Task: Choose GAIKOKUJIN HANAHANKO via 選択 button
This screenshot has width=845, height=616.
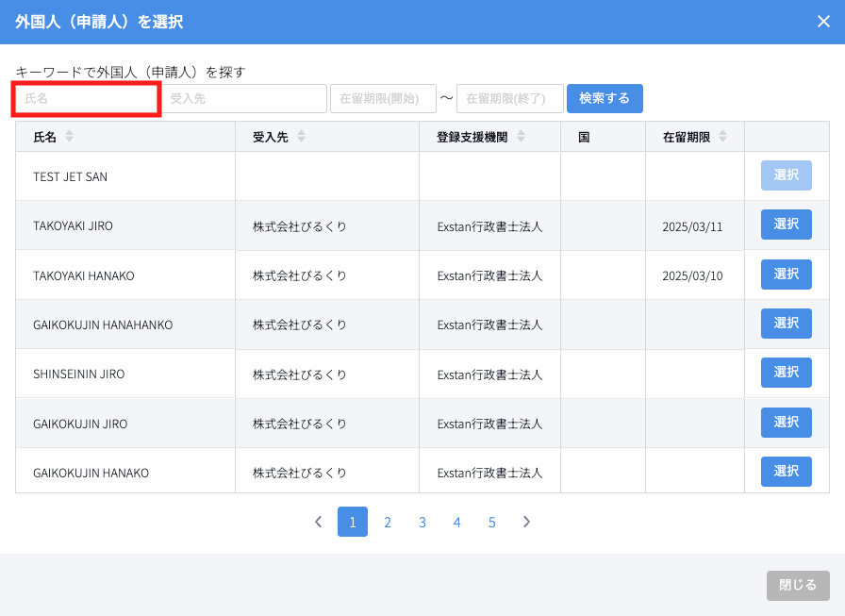Action: click(x=786, y=324)
